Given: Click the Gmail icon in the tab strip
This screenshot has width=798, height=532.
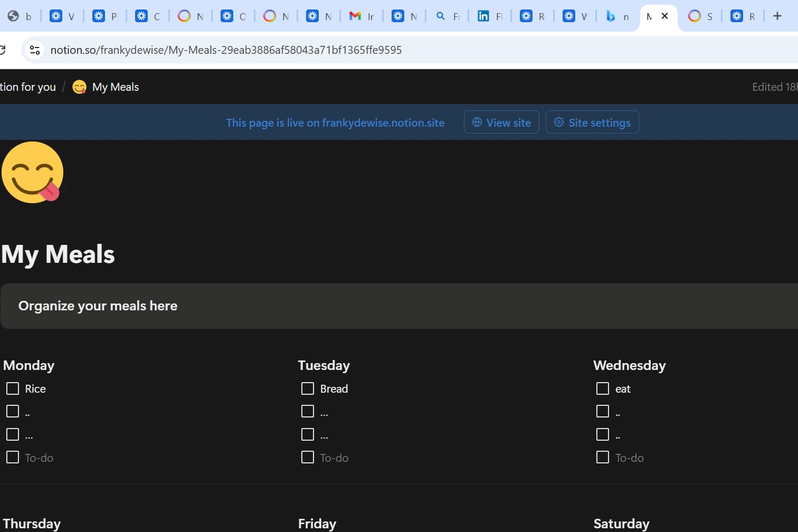Looking at the screenshot, I should 355,16.
